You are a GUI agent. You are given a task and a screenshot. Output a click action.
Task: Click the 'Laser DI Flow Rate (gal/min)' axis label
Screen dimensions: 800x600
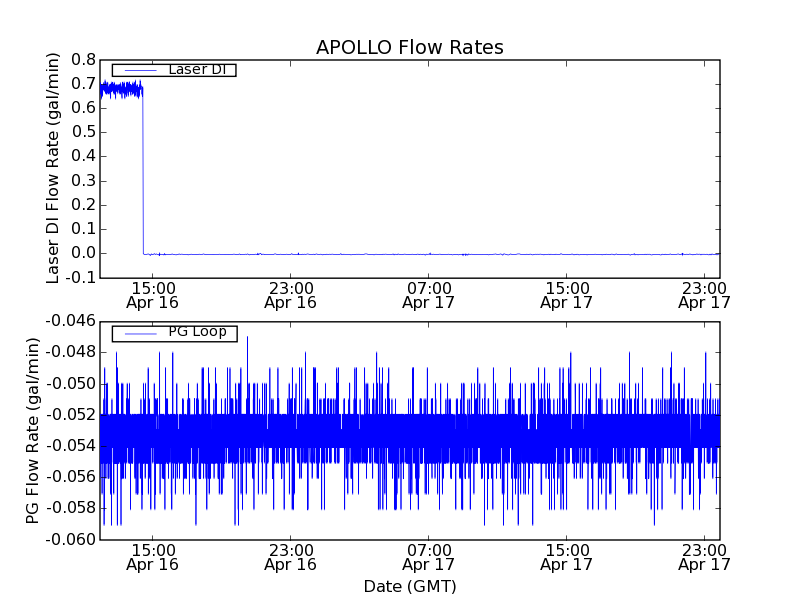coord(53,168)
